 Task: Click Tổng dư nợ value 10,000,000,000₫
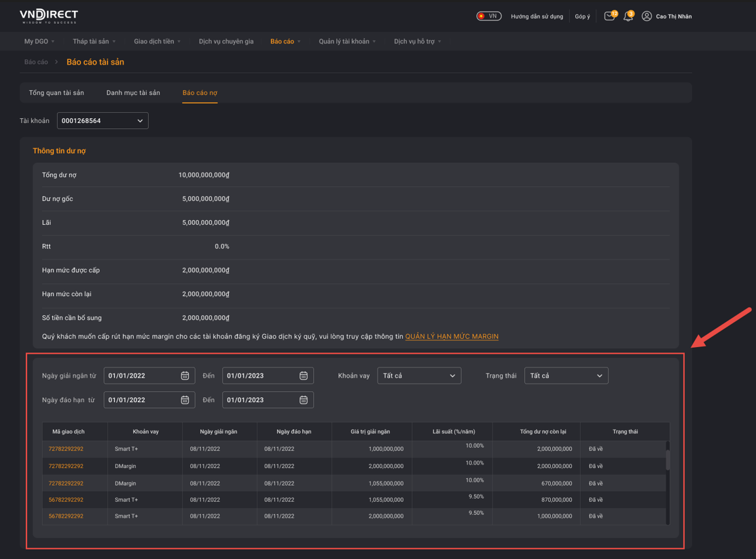204,175
